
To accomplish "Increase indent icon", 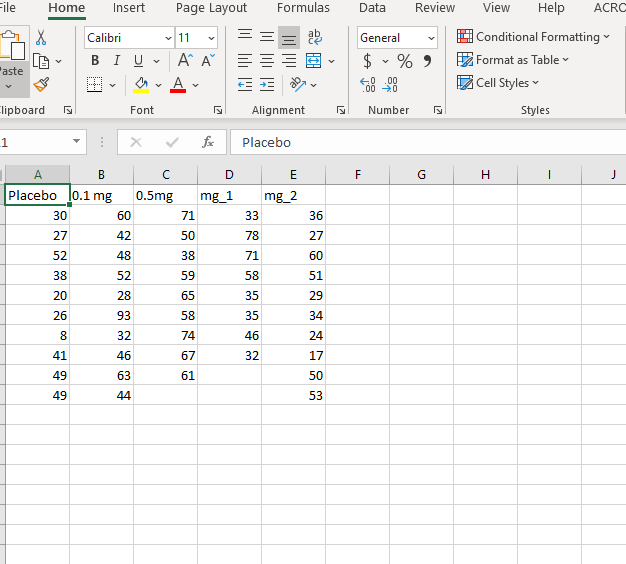I will [267, 85].
